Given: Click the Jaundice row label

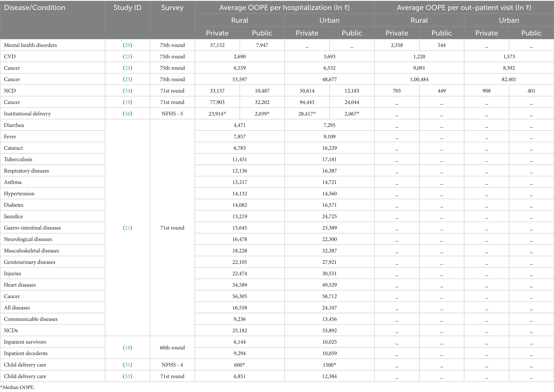Looking at the screenshot, I should 14,216.
